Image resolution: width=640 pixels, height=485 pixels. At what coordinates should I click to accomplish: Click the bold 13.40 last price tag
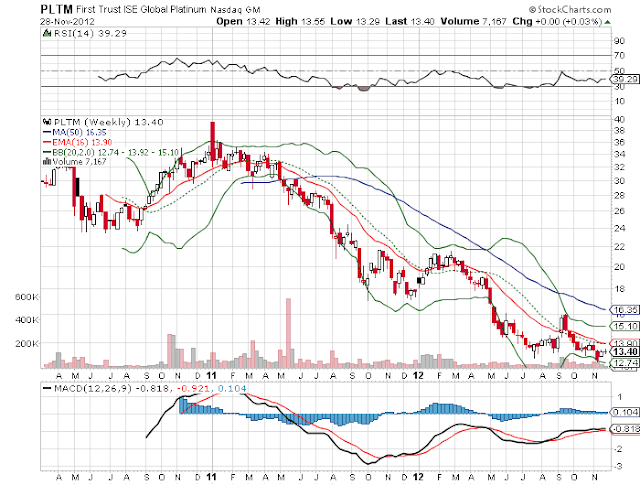pos(625,352)
